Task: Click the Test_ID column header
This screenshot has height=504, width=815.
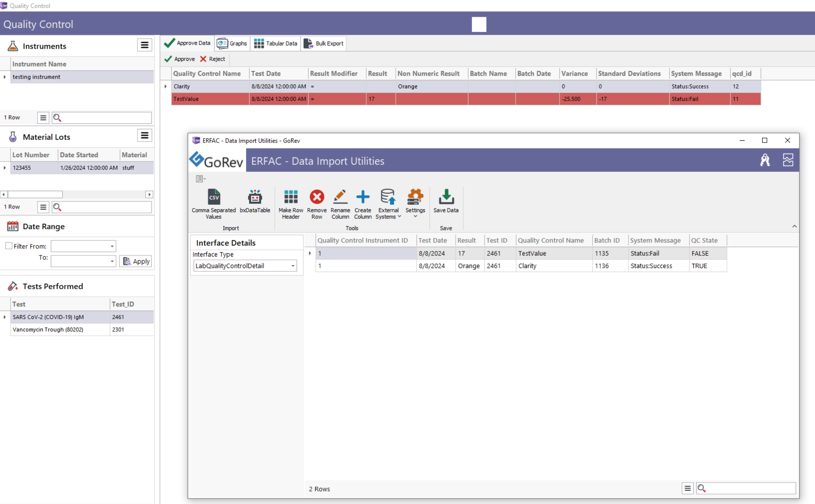Action: (x=131, y=304)
